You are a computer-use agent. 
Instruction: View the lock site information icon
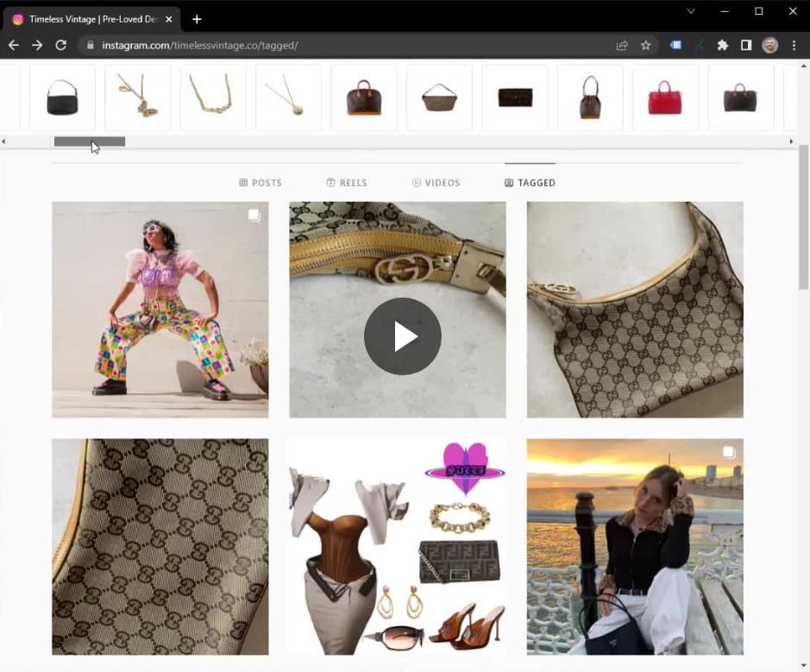pos(91,46)
